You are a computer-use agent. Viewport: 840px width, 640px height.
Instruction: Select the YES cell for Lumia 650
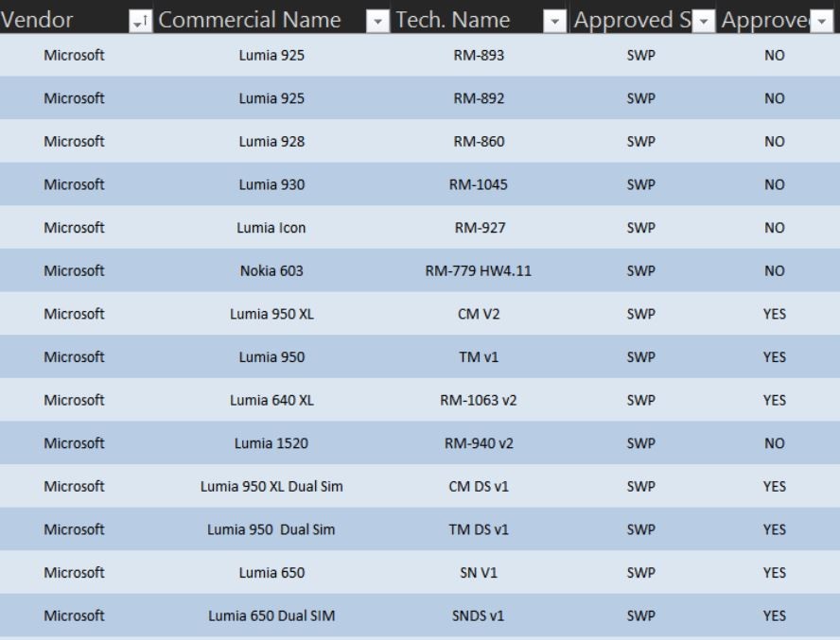click(774, 573)
